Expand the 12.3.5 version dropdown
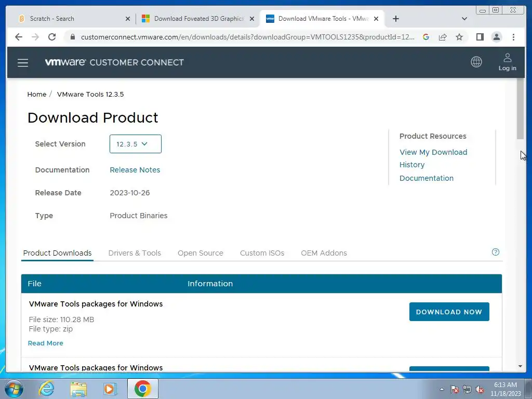This screenshot has height=399, width=532. [x=136, y=144]
